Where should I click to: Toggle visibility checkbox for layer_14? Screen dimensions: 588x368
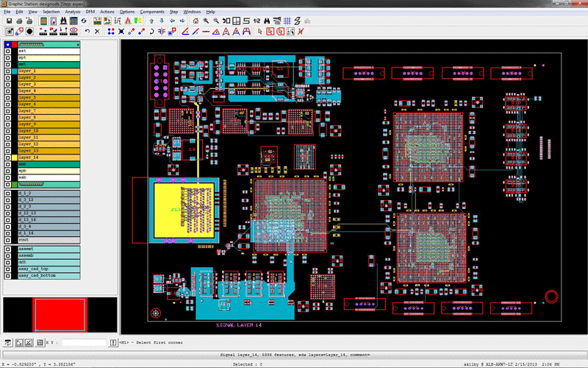click(7, 158)
